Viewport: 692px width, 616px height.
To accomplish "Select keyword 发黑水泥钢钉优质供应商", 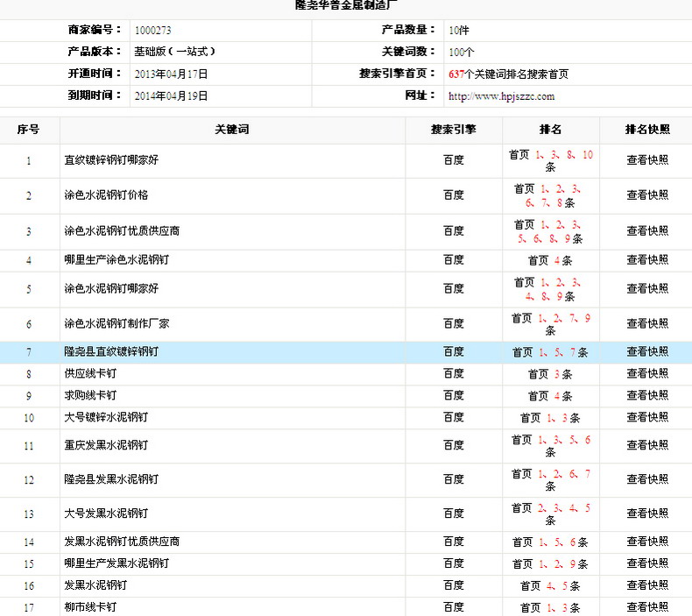I will tap(122, 542).
